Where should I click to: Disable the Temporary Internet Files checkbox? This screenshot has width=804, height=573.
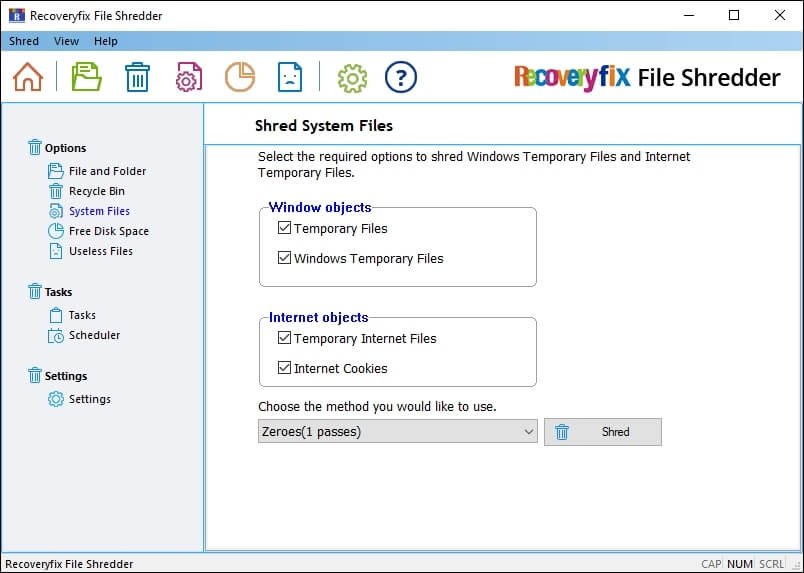284,339
